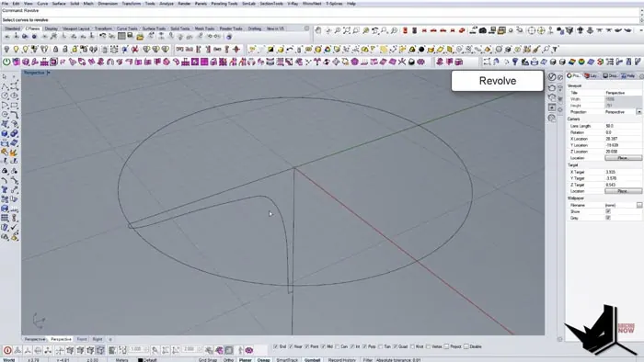Click the green power icon in the magenta toolbar row
The width and height of the screenshot is (644, 362).
6,62
